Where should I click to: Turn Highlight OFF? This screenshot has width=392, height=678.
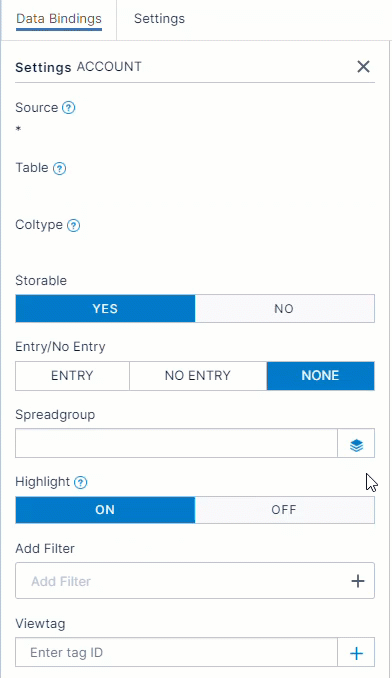284,510
